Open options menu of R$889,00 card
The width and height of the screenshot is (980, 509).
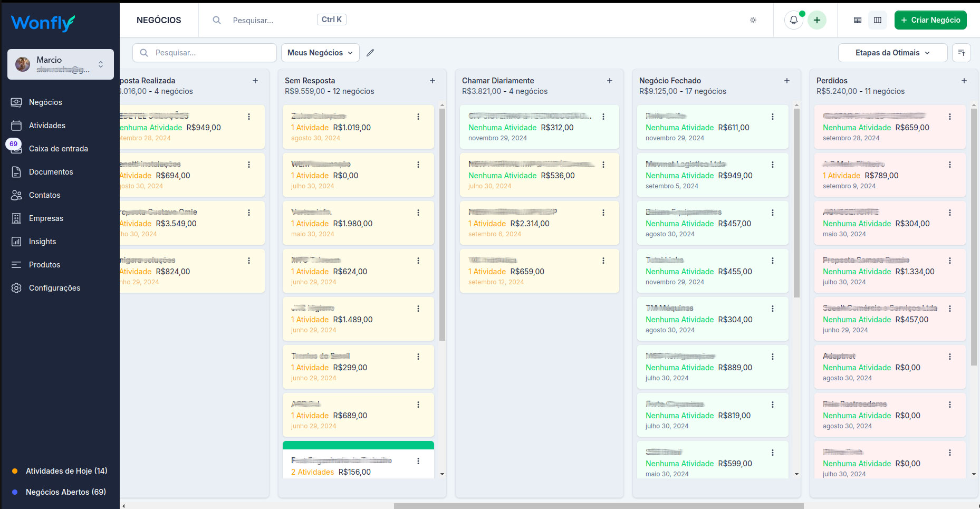pyautogui.click(x=773, y=357)
